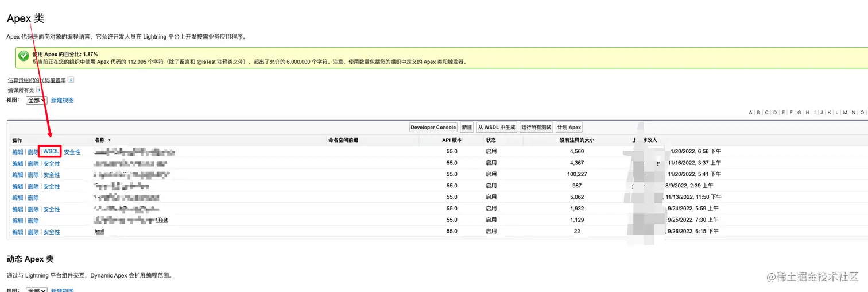Screen dimensions: 868x292
Task: Click the 新建视图 link above the class table
Action: [x=62, y=100]
